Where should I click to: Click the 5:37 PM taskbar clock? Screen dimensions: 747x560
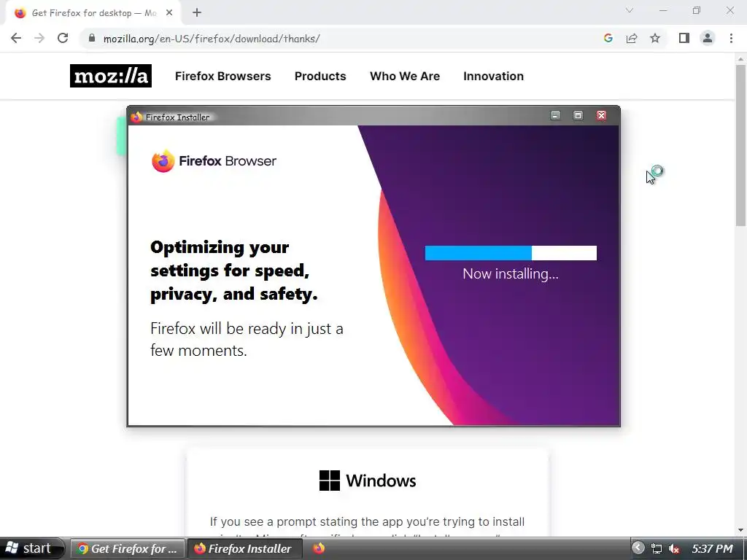(712, 548)
